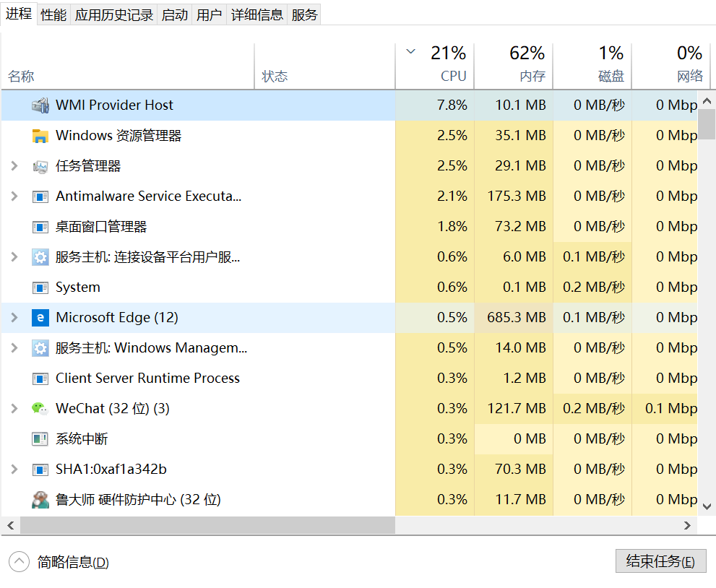The width and height of the screenshot is (716, 588).
Task: Switch to the 性能 tab
Action: [53, 14]
